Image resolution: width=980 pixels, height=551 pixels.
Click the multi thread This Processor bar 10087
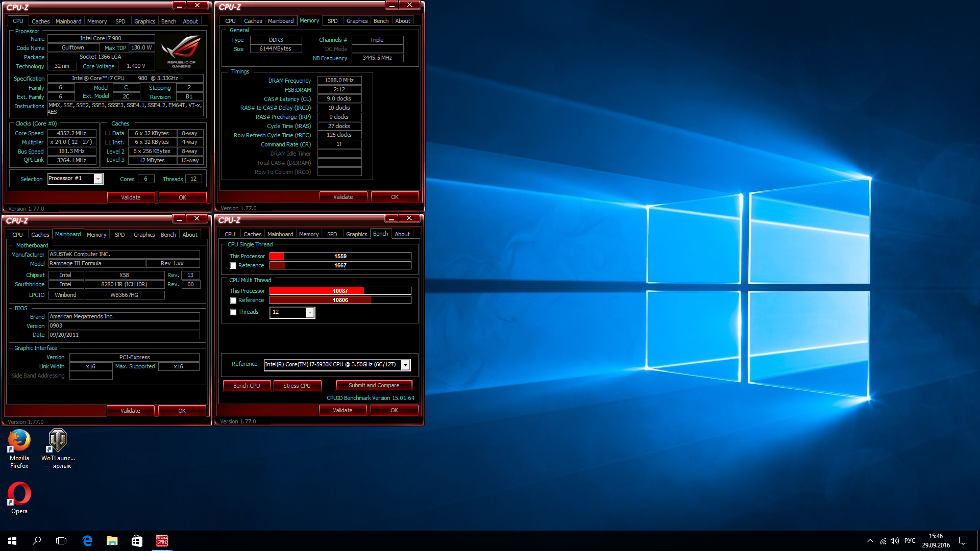point(340,291)
